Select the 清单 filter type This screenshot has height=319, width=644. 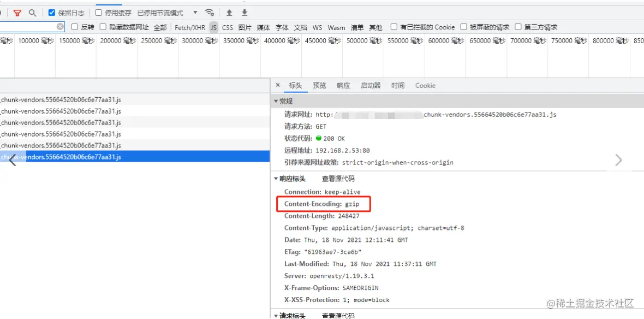357,27
